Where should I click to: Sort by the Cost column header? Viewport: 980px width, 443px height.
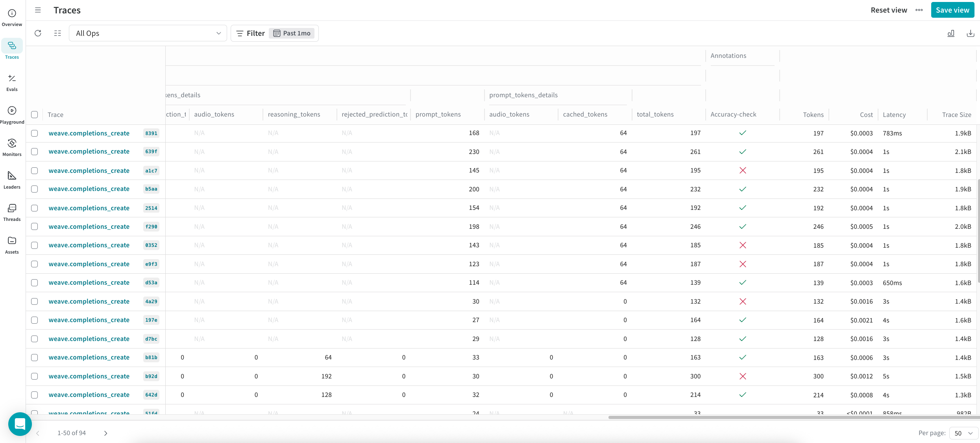click(x=866, y=115)
